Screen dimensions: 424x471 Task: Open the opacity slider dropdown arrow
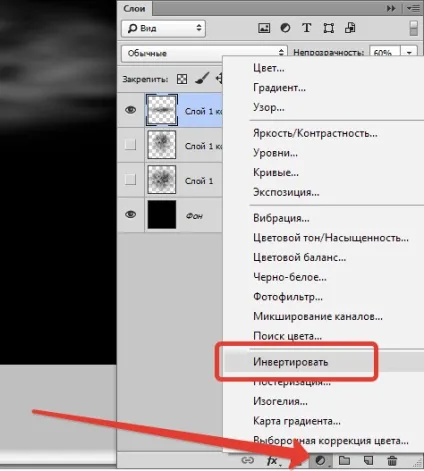[409, 53]
